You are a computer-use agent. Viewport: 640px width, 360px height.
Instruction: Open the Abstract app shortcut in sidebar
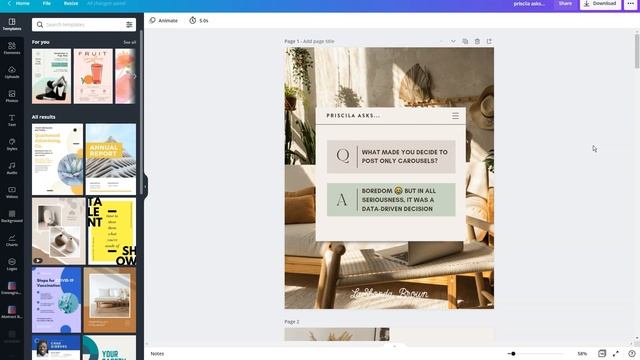pos(12,312)
